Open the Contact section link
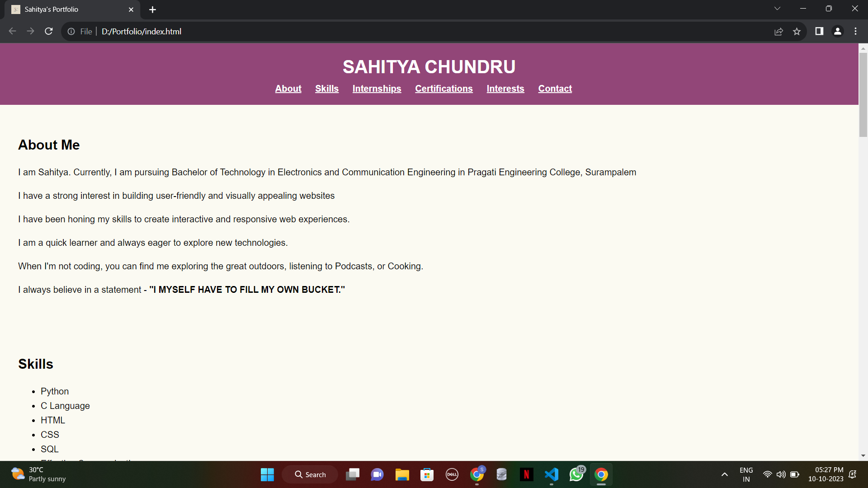 click(555, 89)
